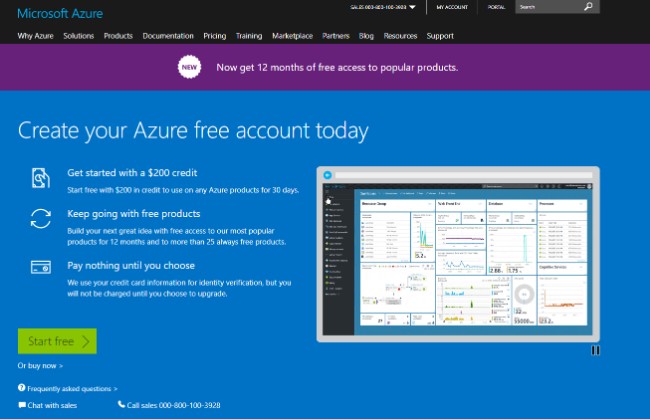
Task: Click the search magnifier icon
Action: [588, 7]
